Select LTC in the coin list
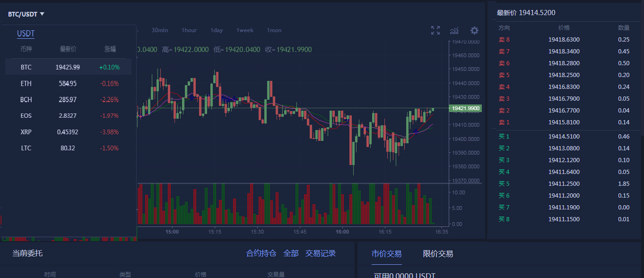This screenshot has height=278, width=644. tap(69, 148)
